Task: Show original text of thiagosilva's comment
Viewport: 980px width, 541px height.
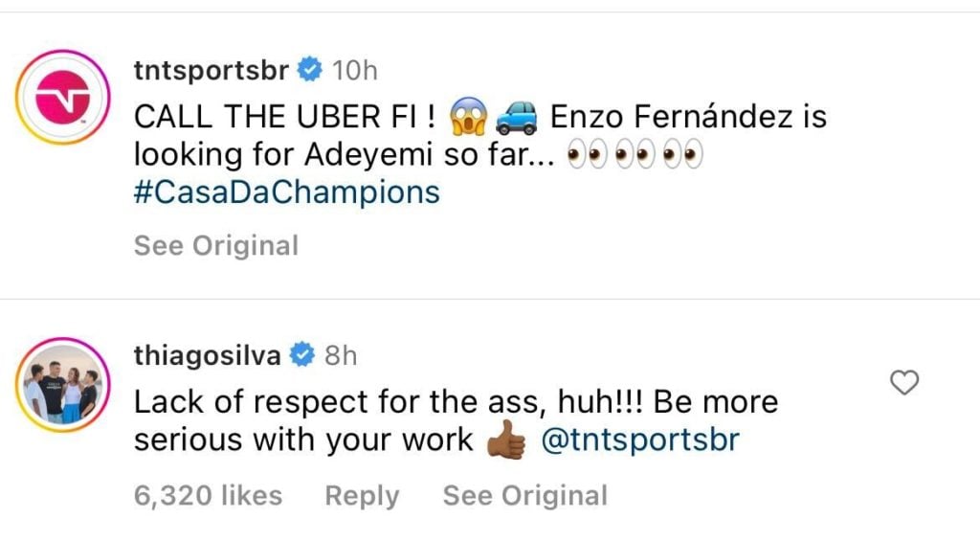Action: [x=525, y=495]
